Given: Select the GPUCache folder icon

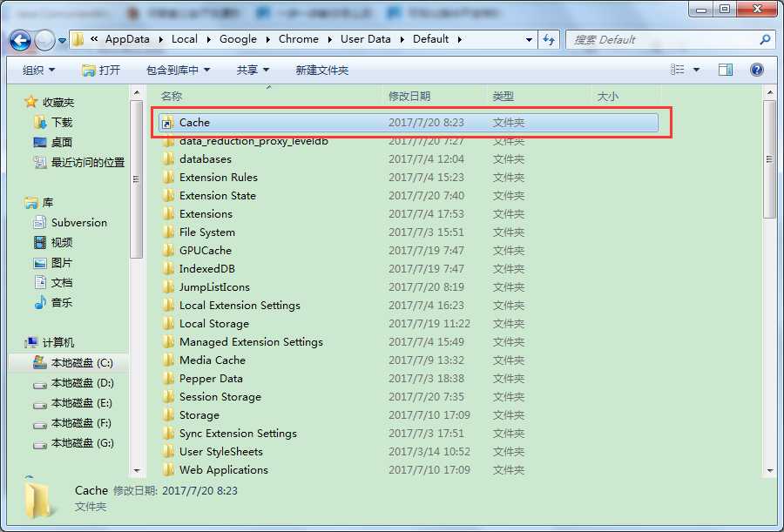Looking at the screenshot, I should tap(168, 251).
